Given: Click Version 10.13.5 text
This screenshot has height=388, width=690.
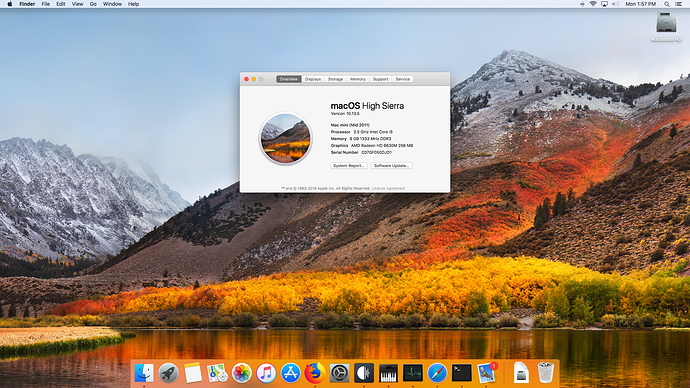Looking at the screenshot, I should pos(345,113).
